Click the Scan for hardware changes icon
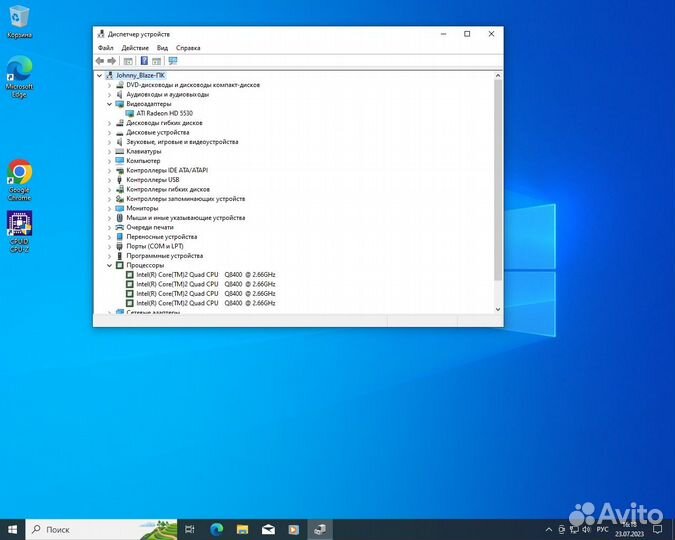The width and height of the screenshot is (675, 540). coord(173,61)
